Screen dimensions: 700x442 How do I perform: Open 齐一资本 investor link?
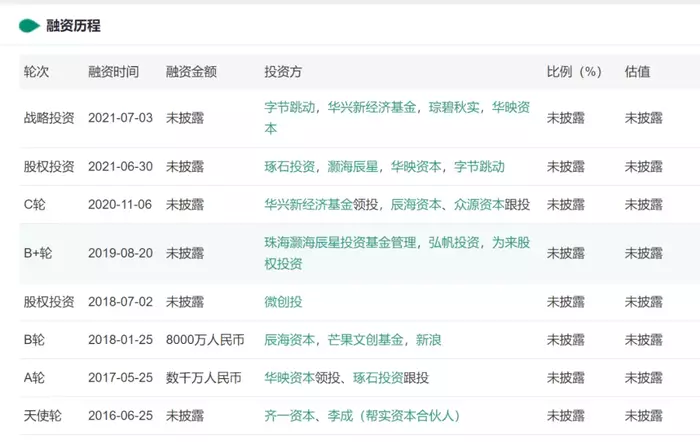(x=290, y=416)
